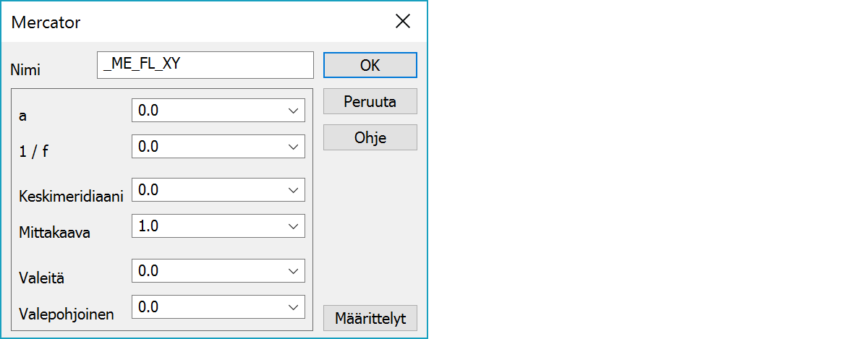Click the Nimi text input field
868x339 pixels.
205,64
